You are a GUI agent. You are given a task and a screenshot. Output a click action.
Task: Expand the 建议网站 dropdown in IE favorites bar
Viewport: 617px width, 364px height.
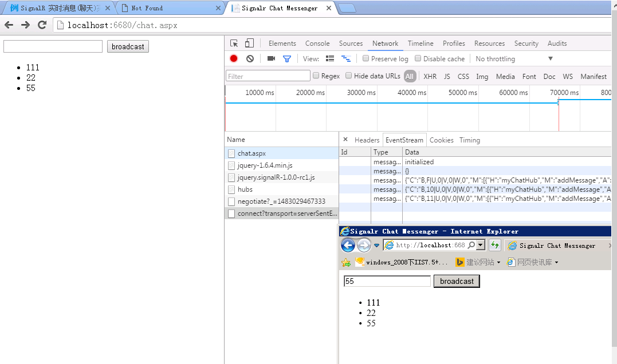[498, 263]
